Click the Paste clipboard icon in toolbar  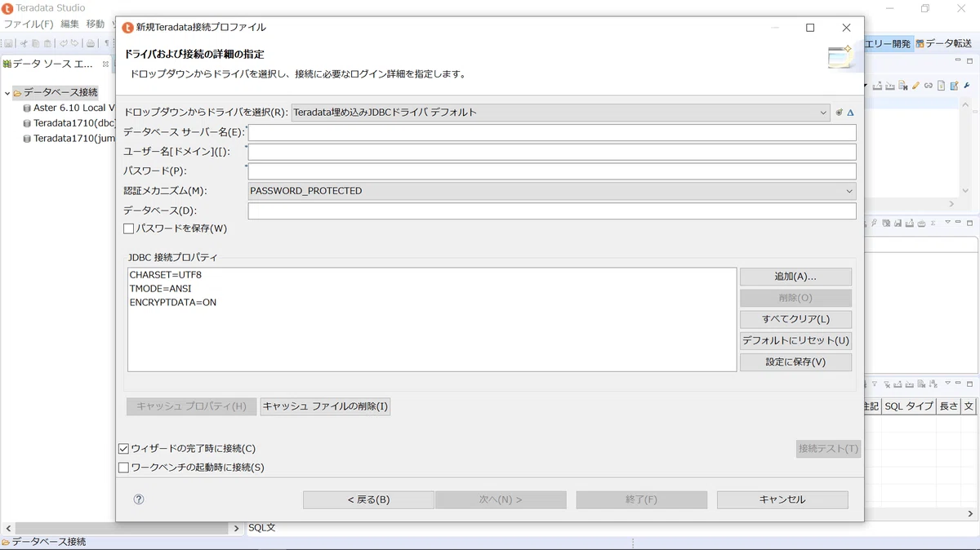[47, 43]
